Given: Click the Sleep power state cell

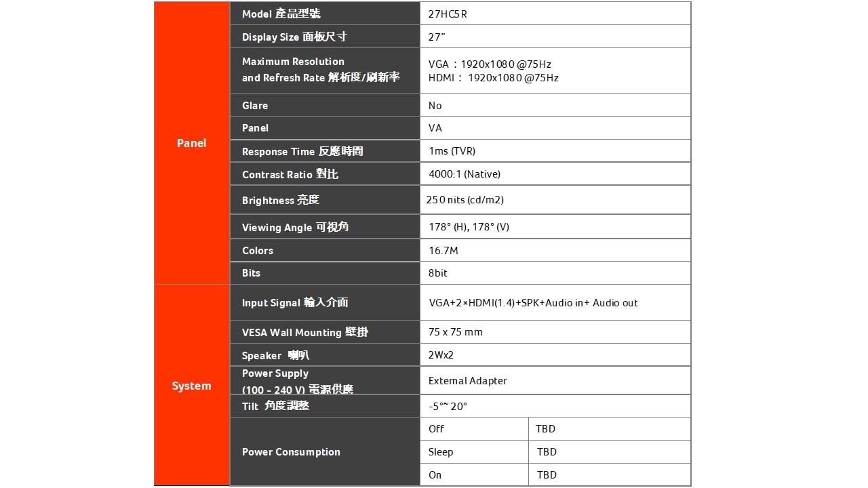Looking at the screenshot, I should coord(474,451).
